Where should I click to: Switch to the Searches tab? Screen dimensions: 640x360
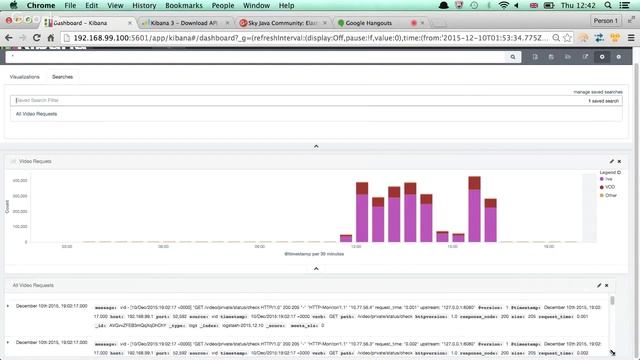tap(62, 77)
